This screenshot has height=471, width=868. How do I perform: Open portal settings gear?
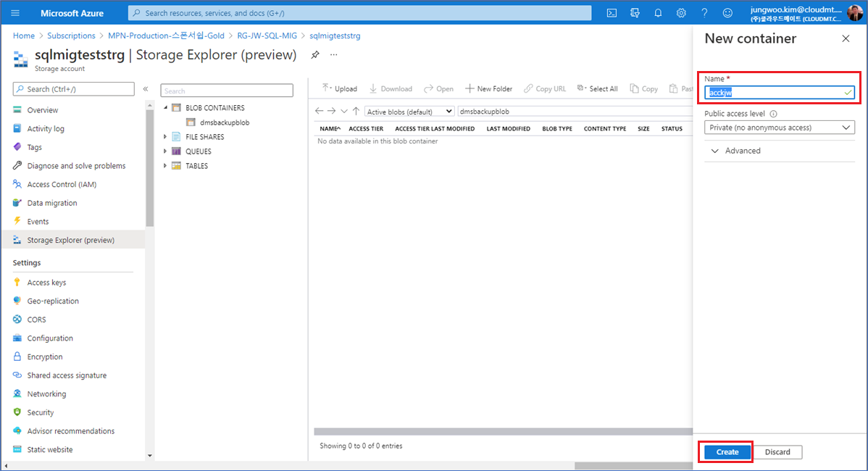tap(681, 13)
